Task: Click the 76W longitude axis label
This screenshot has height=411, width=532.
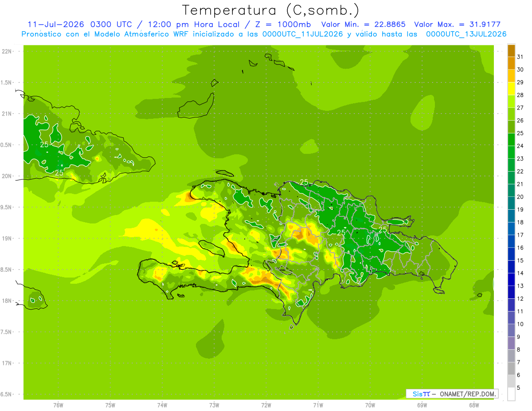Action: 58,405
